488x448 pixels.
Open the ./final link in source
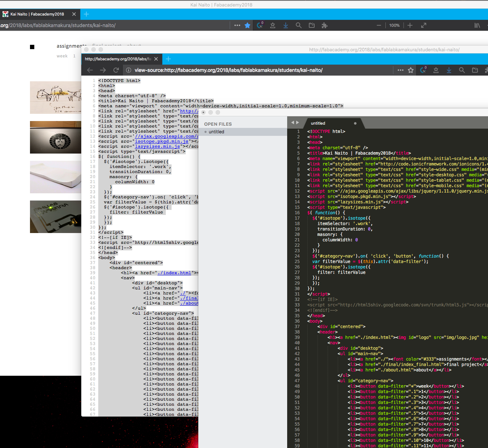click(189, 298)
